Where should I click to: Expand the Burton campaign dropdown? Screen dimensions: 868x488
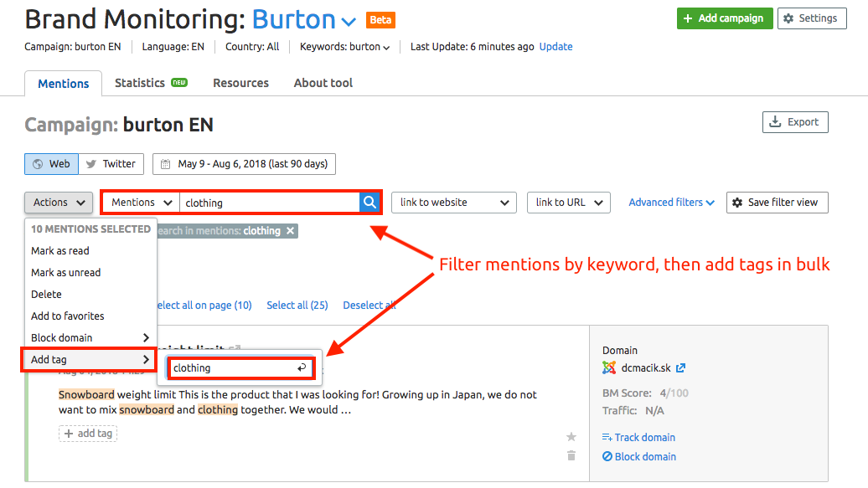(x=349, y=22)
